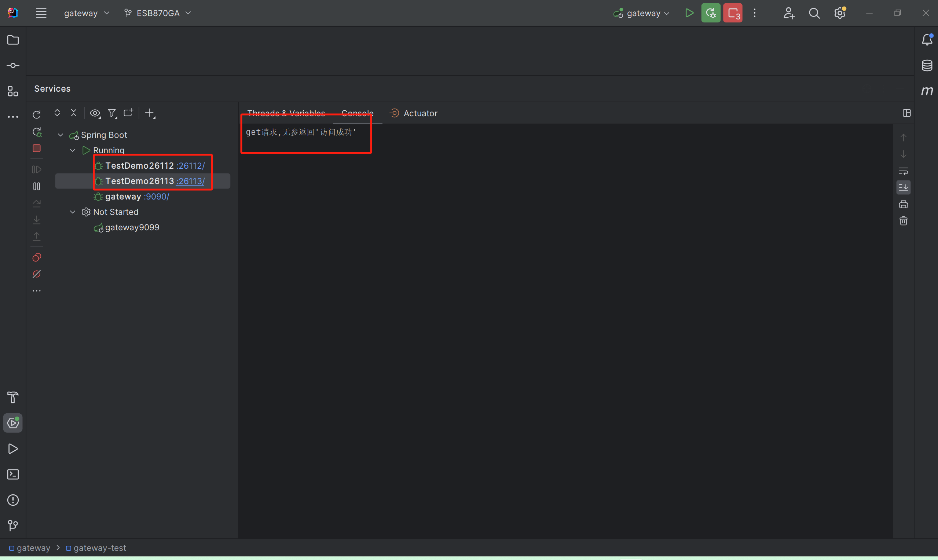Open the :9090/ gateway link

coord(156,197)
